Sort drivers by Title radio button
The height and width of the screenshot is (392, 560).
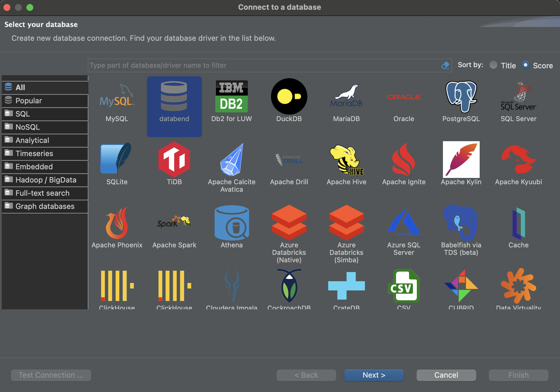(493, 65)
